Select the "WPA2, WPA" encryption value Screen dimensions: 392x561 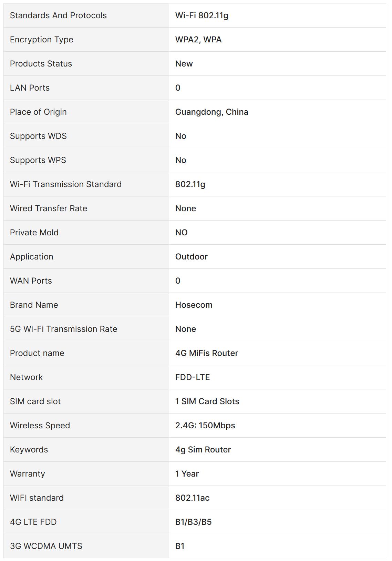(198, 40)
